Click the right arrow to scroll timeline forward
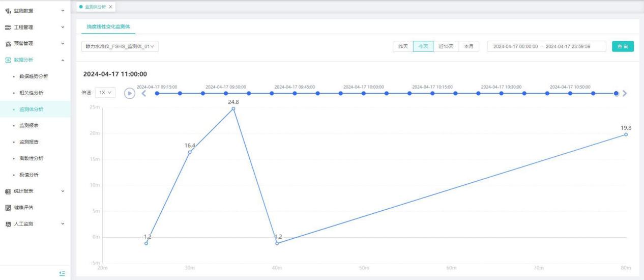 tap(625, 93)
